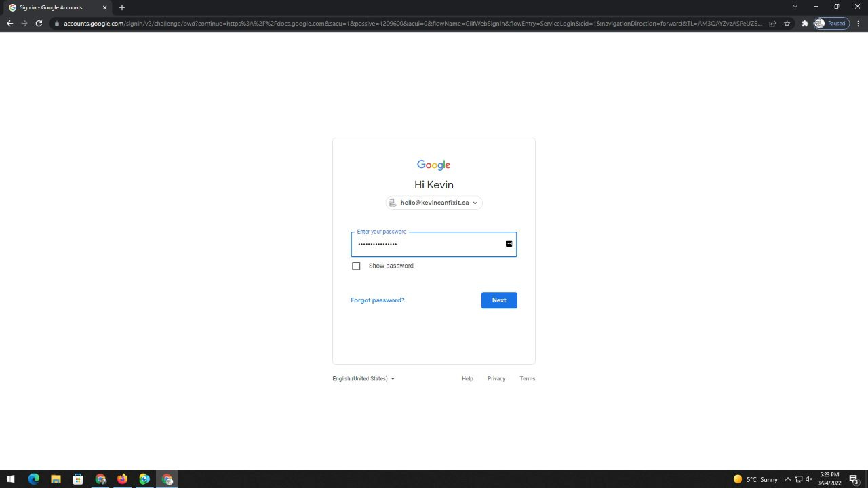This screenshot has height=488, width=868.
Task: Open a new browser tab
Action: 122,7
